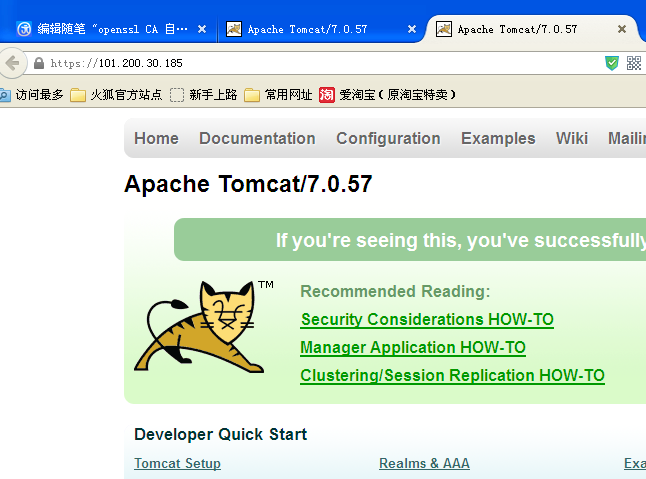Viewport: 646px width, 479px height.
Task: Open the Documentation navigation item
Action: point(257,138)
